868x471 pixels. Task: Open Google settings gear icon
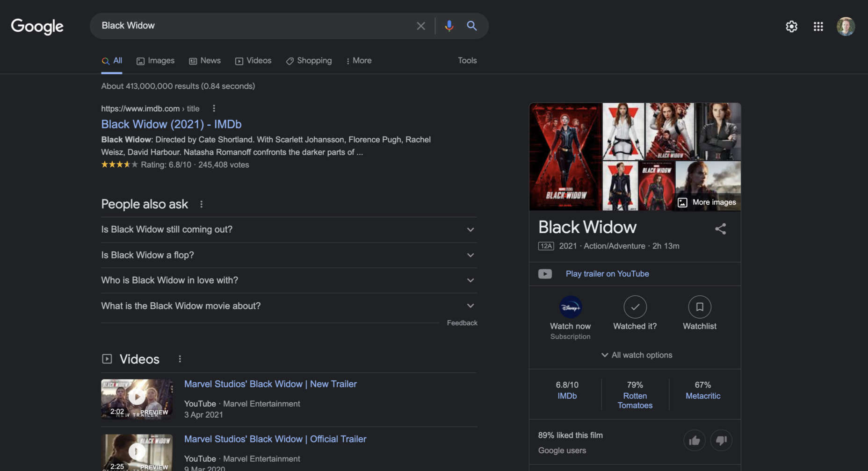791,27
